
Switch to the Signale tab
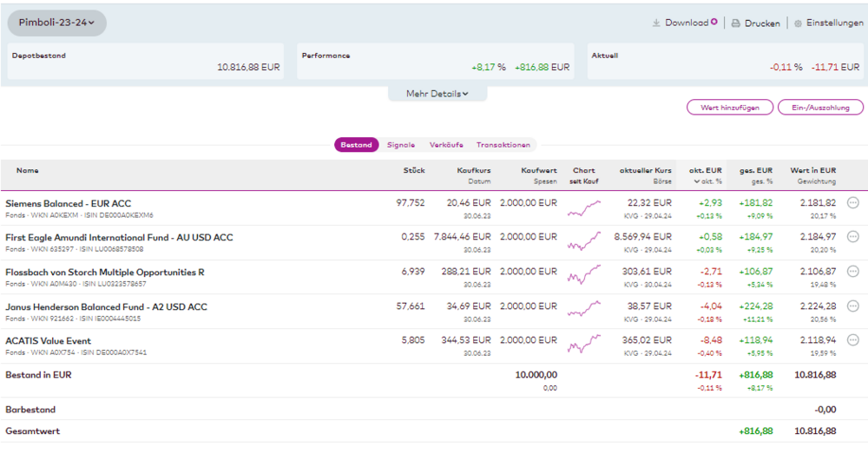pyautogui.click(x=401, y=145)
